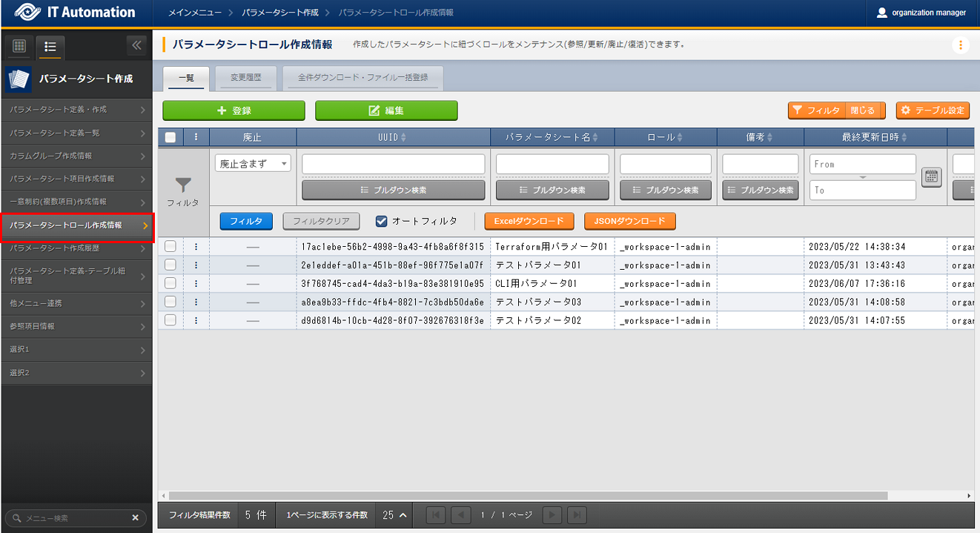
Task: Open the calendar date picker icon
Action: pos(931,176)
